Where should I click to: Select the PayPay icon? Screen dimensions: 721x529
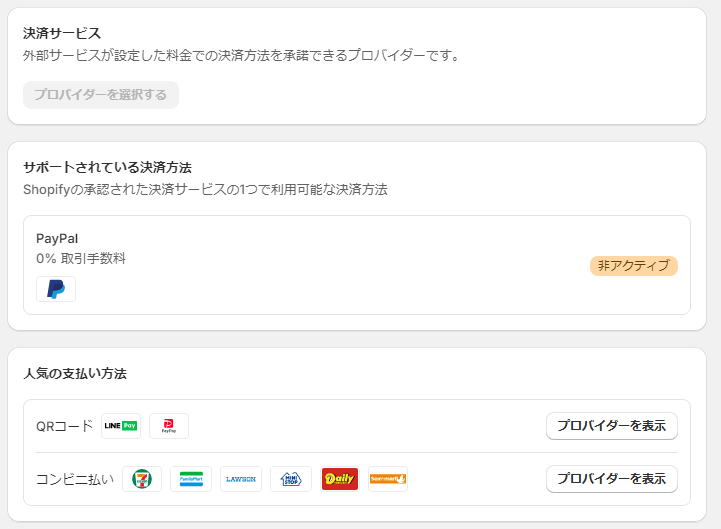tap(169, 426)
